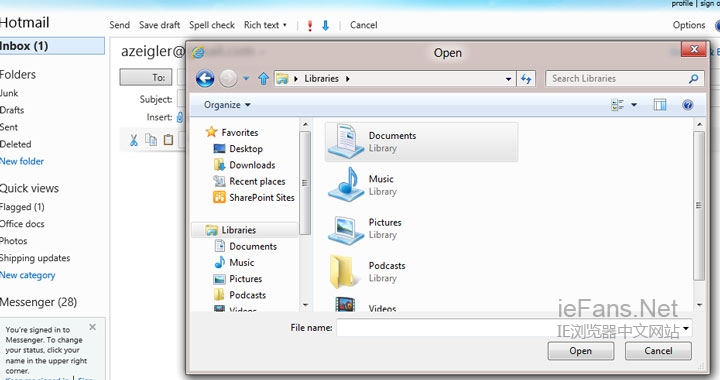This screenshot has width=720, height=380.
Task: Click Cancel in Hotmail toolbar
Action: [364, 25]
